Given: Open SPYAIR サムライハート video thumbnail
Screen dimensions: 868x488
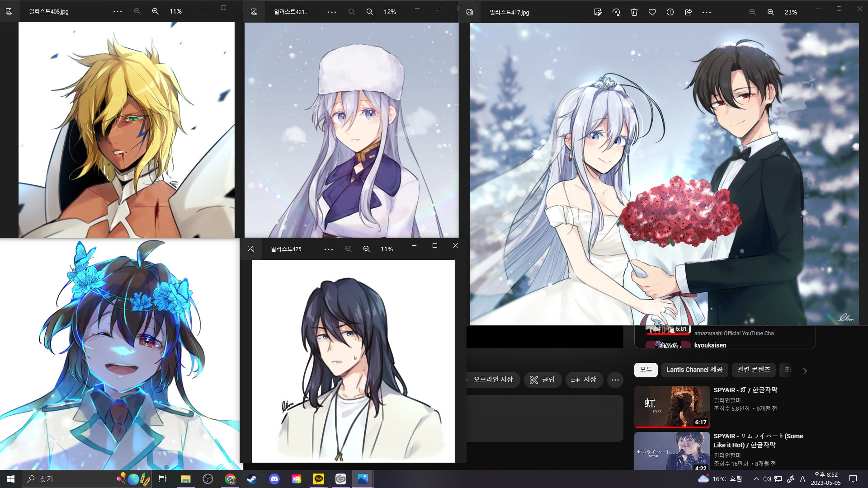Looking at the screenshot, I should click(x=672, y=451).
